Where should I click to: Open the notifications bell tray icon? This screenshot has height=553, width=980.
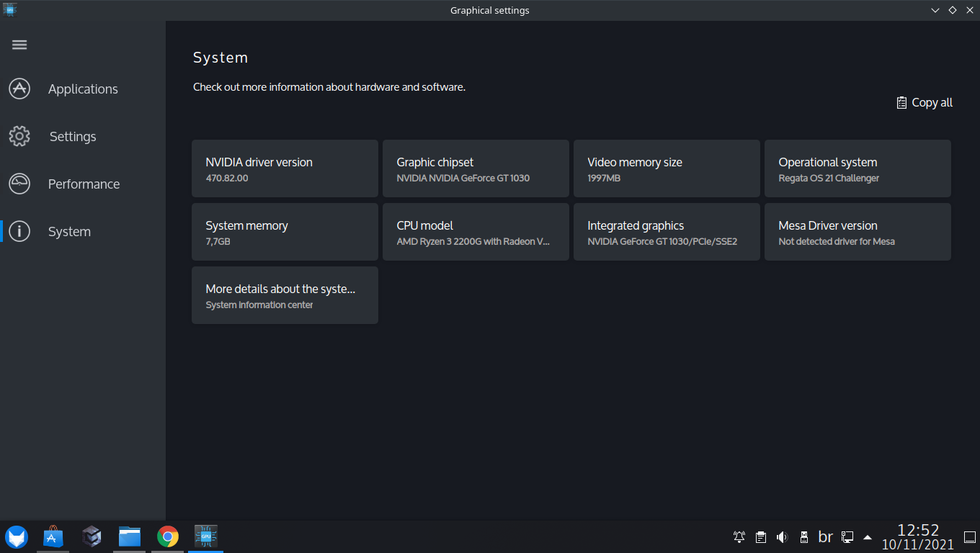[739, 537]
